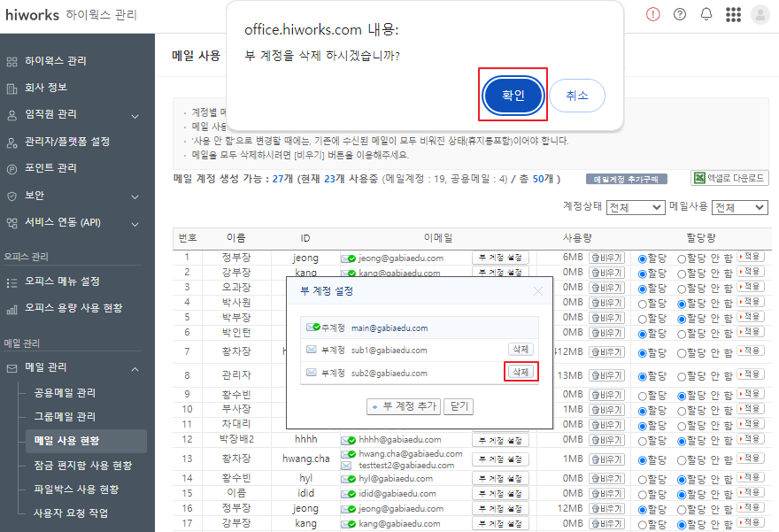Open 파일박스 사용 현황 submenu

pos(76,490)
